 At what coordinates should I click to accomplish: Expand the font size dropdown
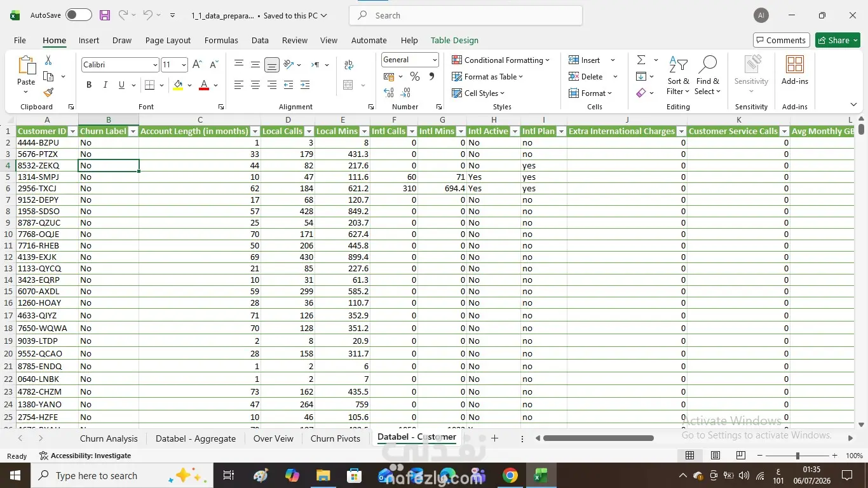[x=184, y=65]
